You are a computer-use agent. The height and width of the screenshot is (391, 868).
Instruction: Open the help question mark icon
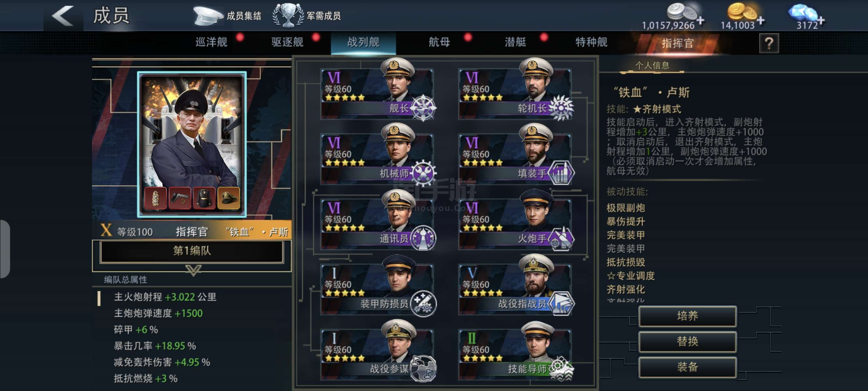tap(769, 43)
